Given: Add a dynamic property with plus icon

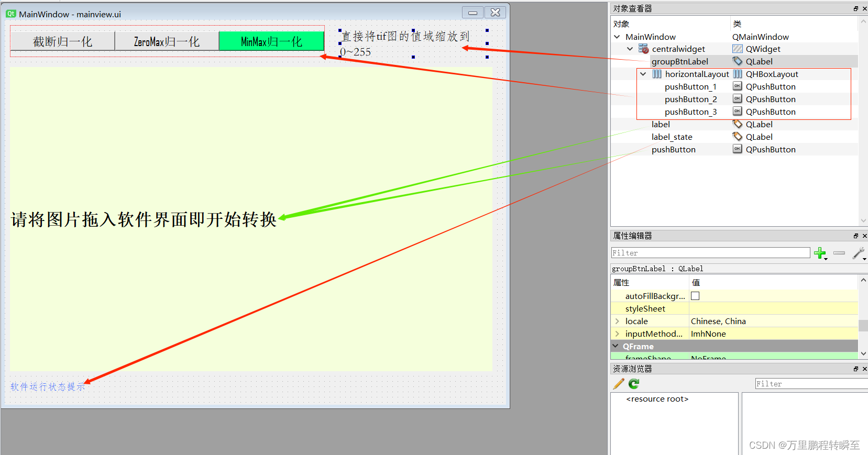Looking at the screenshot, I should pos(820,253).
